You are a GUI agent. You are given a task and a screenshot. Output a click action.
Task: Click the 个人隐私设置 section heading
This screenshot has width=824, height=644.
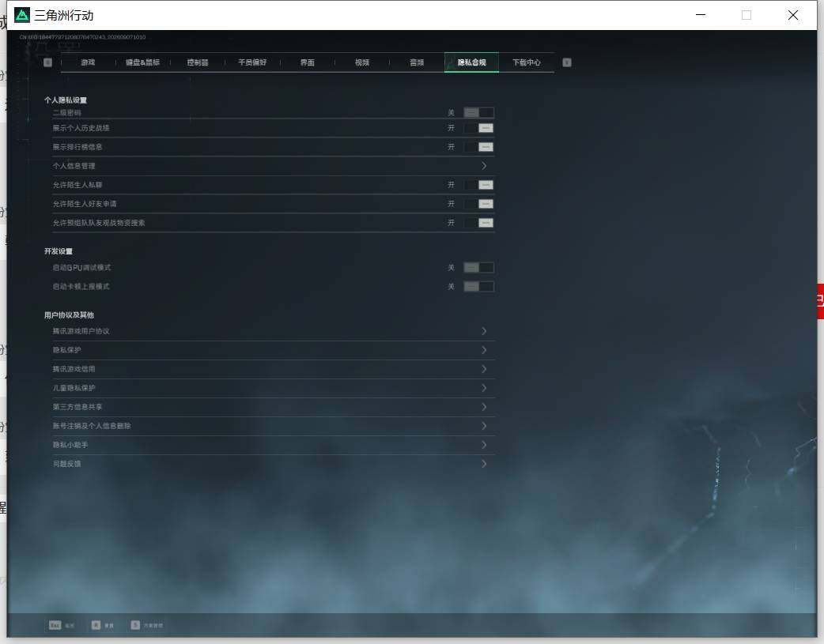coord(66,100)
